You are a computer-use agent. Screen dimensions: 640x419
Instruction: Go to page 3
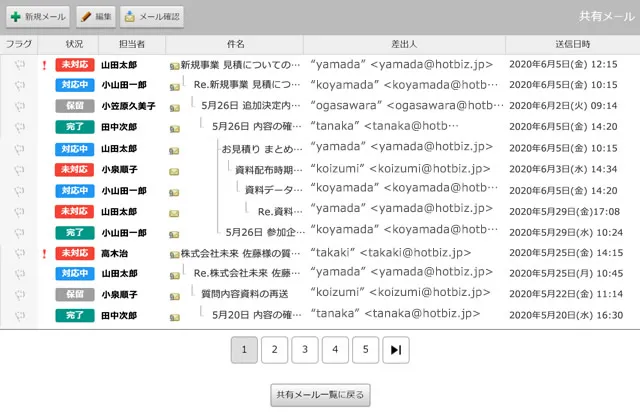coord(305,350)
